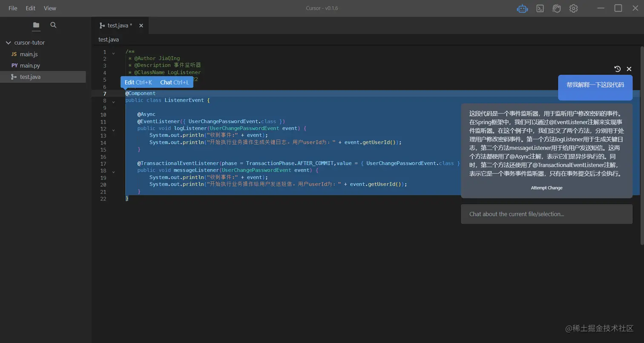This screenshot has width=644, height=343.
Task: Click the @Async annotation
Action: pyautogui.click(x=146, y=114)
